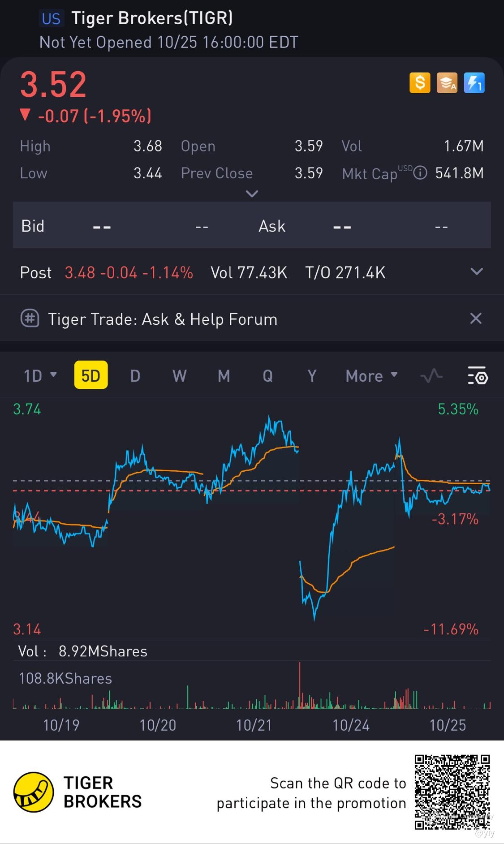
Task: Expand the Post market row
Action: click(x=477, y=272)
